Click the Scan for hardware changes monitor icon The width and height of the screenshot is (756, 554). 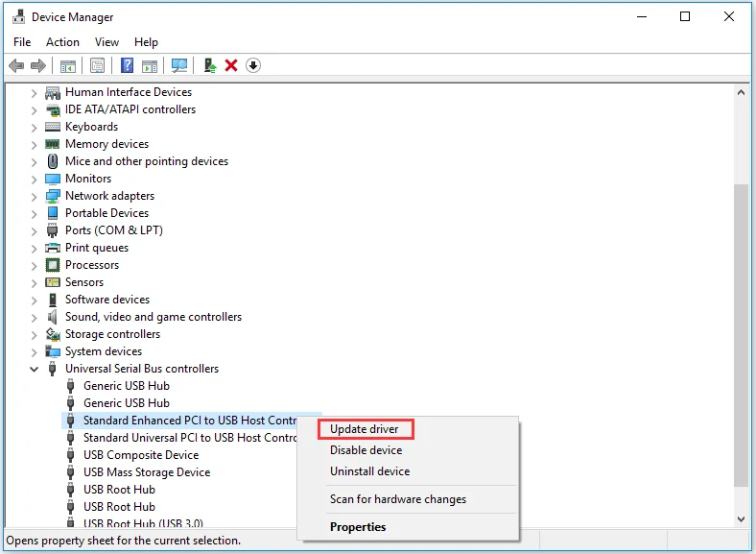pyautogui.click(x=179, y=65)
